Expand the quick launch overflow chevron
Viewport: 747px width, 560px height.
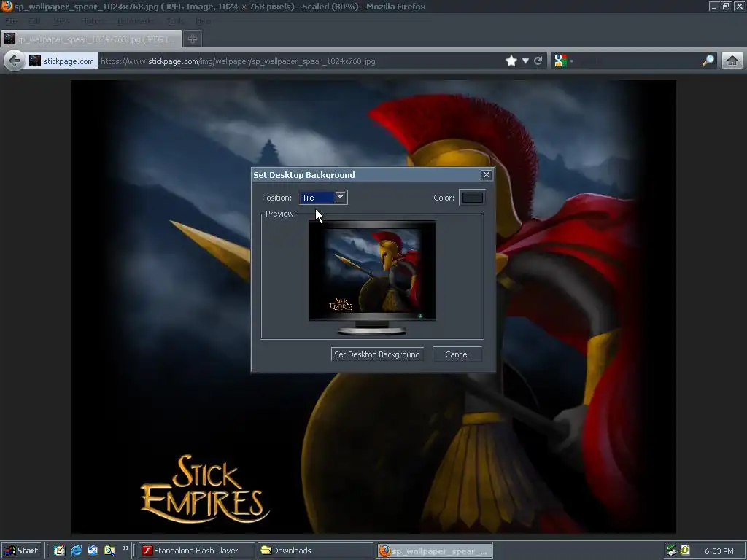click(x=125, y=548)
